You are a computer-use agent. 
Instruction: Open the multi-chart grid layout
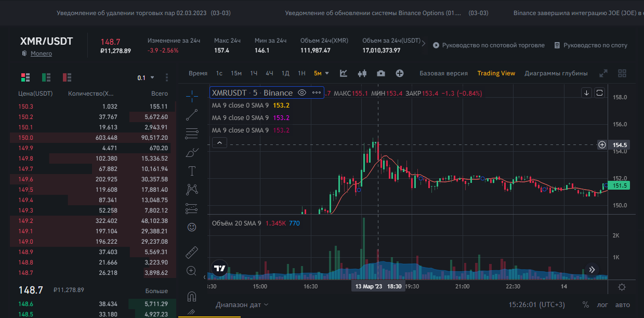(x=622, y=73)
